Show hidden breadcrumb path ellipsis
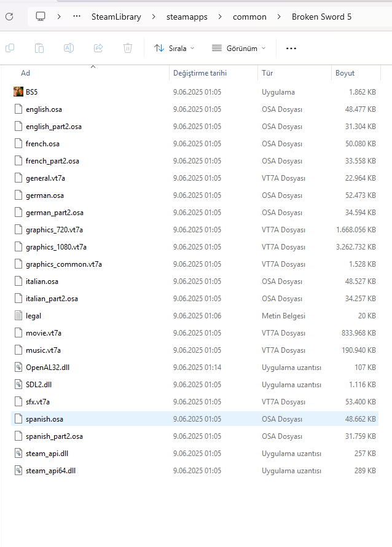 point(77,16)
